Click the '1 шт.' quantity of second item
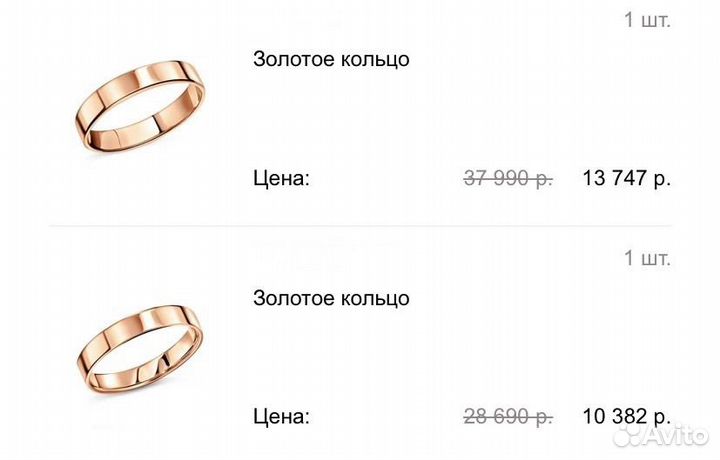Screen dimensions: 720x460 (x=647, y=258)
